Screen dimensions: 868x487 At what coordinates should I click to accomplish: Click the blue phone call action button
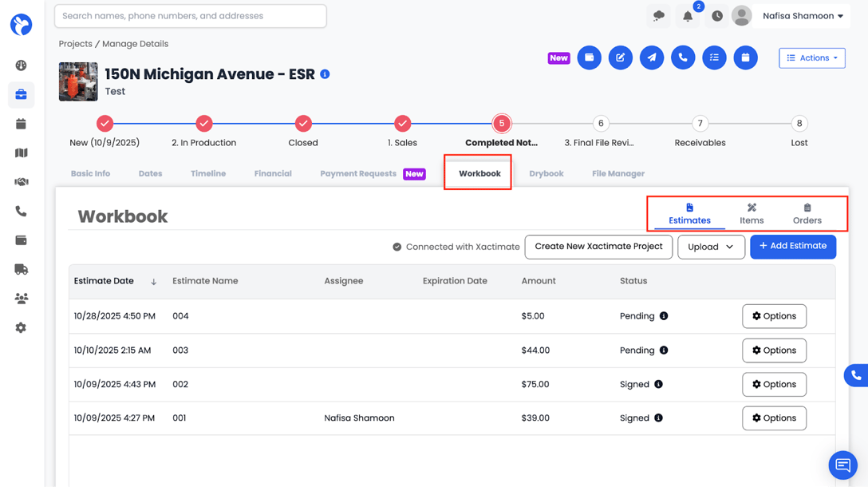click(683, 57)
